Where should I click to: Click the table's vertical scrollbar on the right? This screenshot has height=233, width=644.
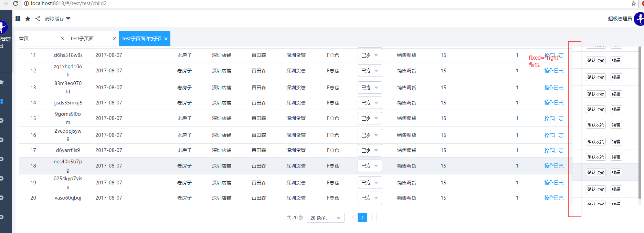click(640, 123)
